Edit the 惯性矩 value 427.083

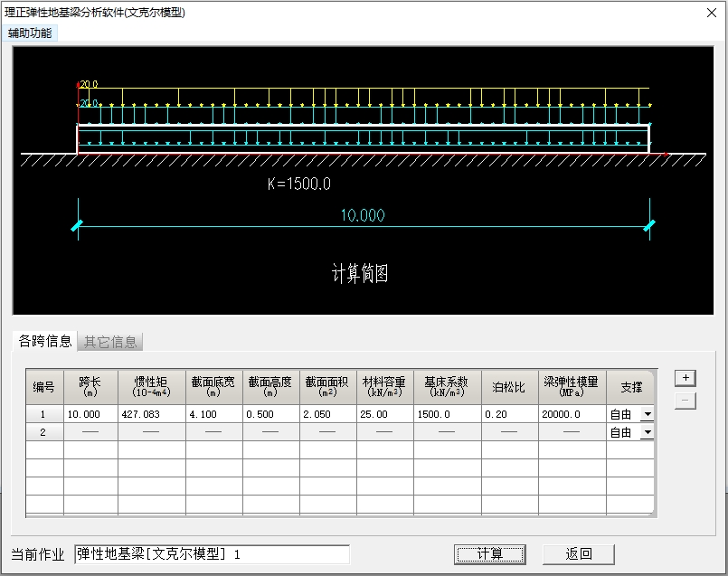(x=151, y=414)
